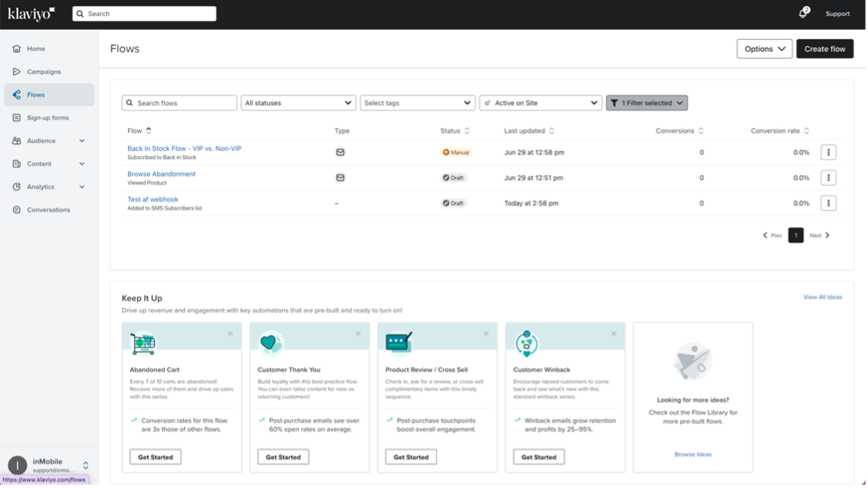Click Get Started on Abandoned Cart
The height and width of the screenshot is (488, 868).
[155, 457]
